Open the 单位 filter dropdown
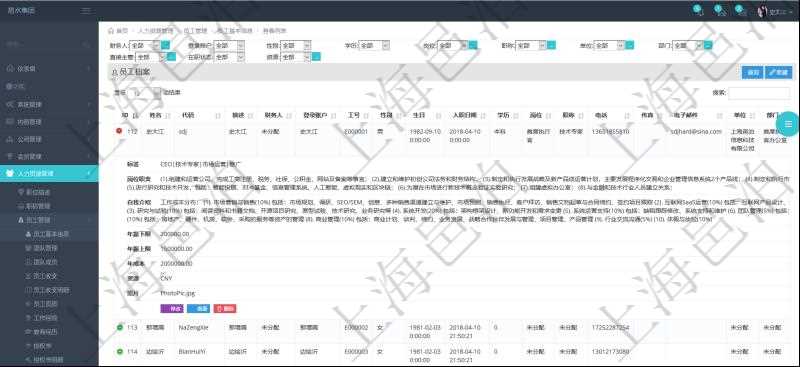This screenshot has height=367, width=800. point(610,45)
